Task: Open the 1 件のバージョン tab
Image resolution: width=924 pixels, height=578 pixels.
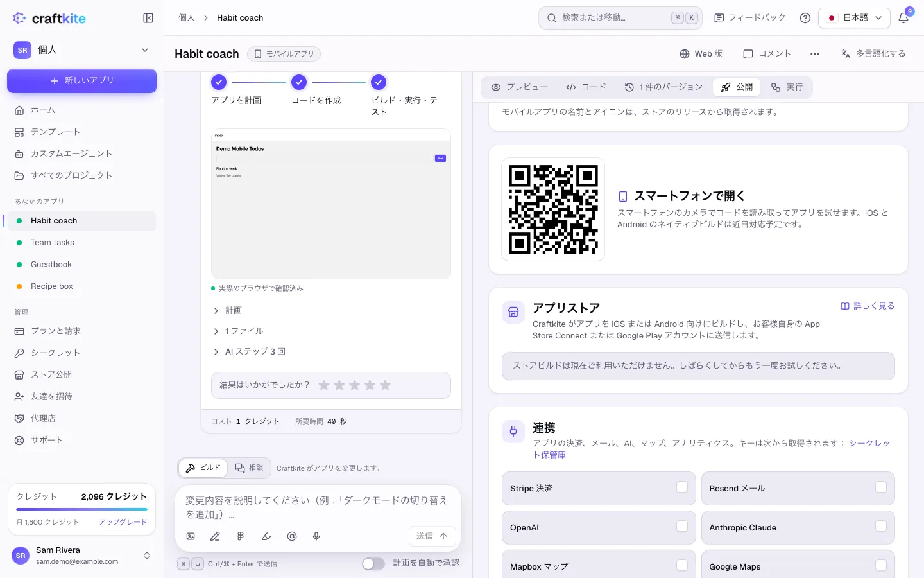Action: (x=663, y=87)
